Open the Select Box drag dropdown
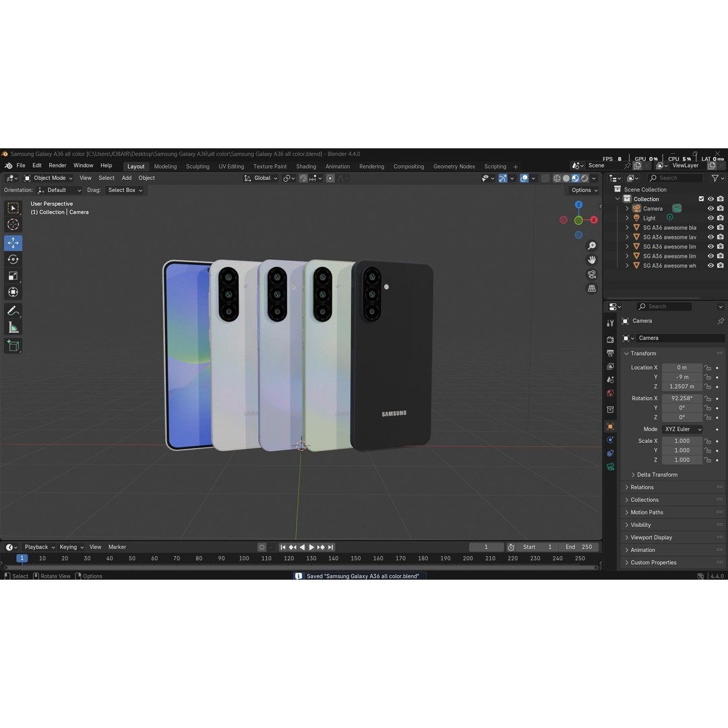This screenshot has width=728, height=728. (x=125, y=190)
